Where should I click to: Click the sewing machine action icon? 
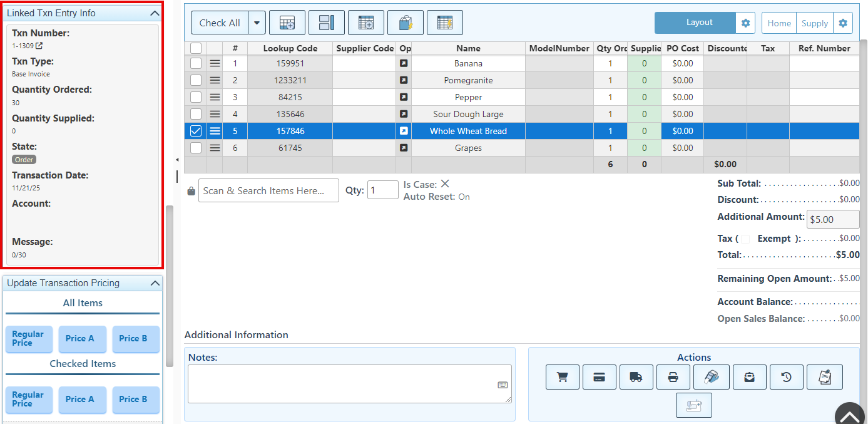pos(693,405)
